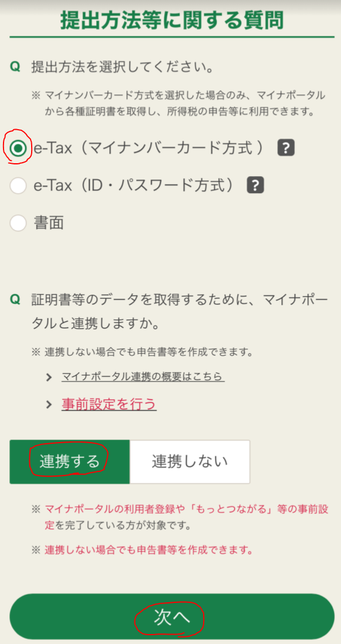Click chevron beside 事前設定を行う
Image resolution: width=341 pixels, height=644 pixels.
tap(49, 404)
